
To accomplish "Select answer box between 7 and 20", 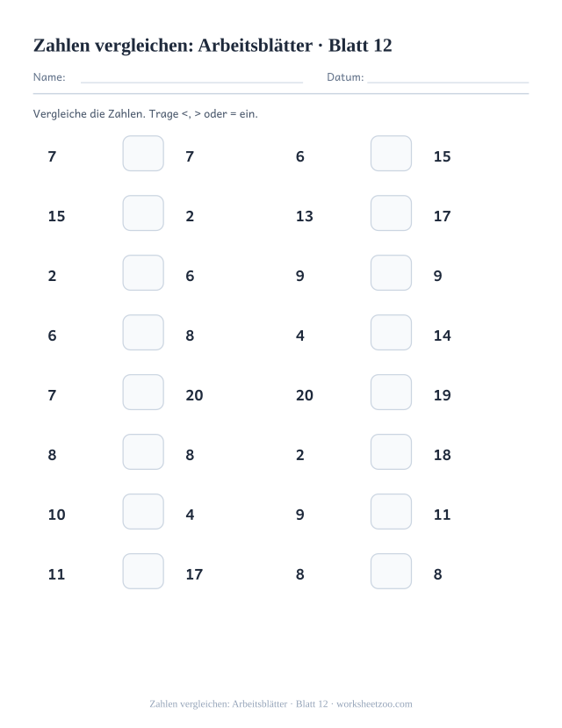I will pyautogui.click(x=143, y=392).
